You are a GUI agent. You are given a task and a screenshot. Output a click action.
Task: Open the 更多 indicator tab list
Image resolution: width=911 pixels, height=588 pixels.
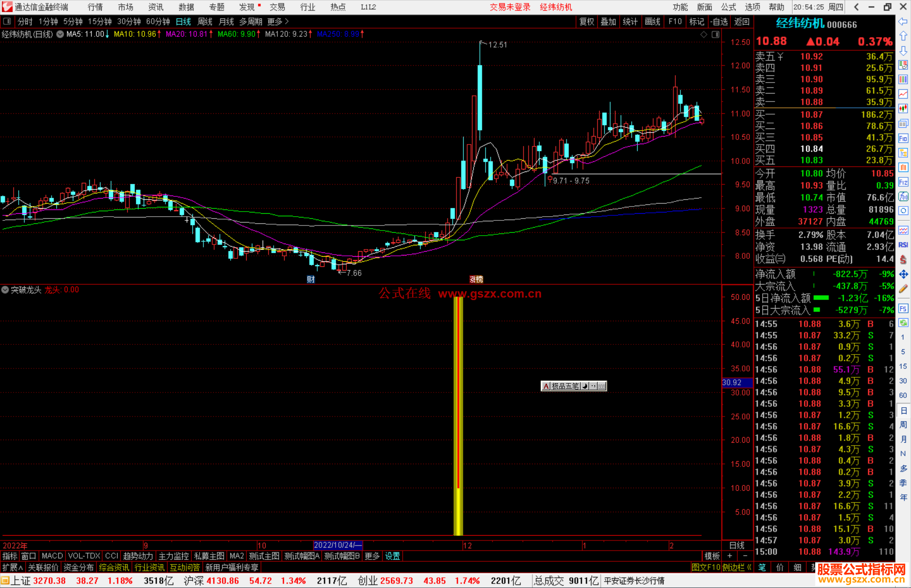coord(372,556)
